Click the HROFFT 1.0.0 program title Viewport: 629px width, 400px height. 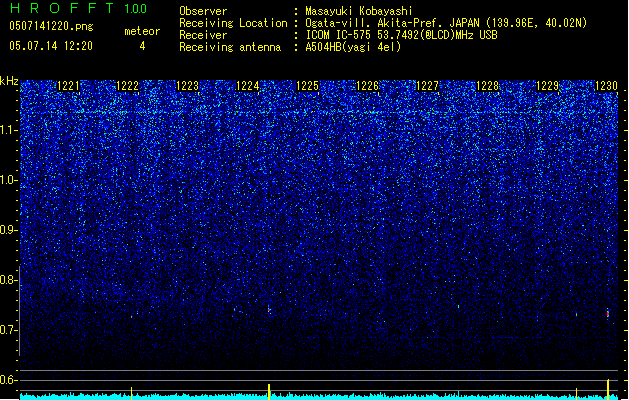[78, 8]
